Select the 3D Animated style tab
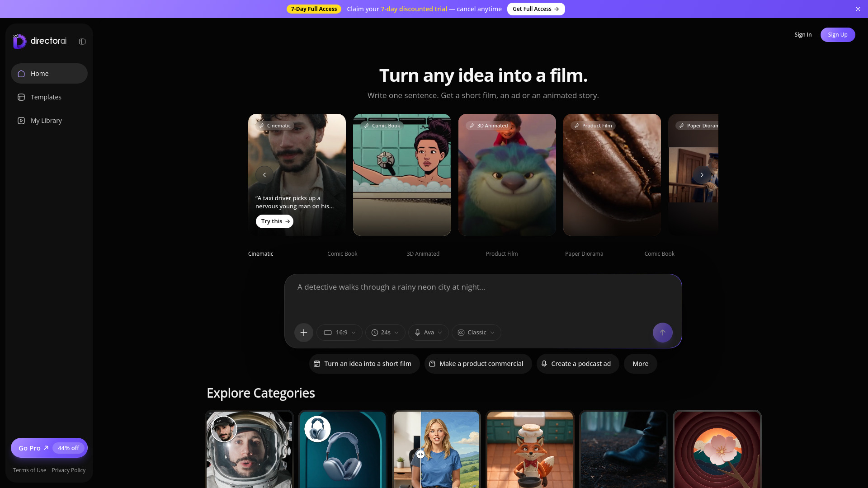This screenshot has width=868, height=488. (x=423, y=254)
